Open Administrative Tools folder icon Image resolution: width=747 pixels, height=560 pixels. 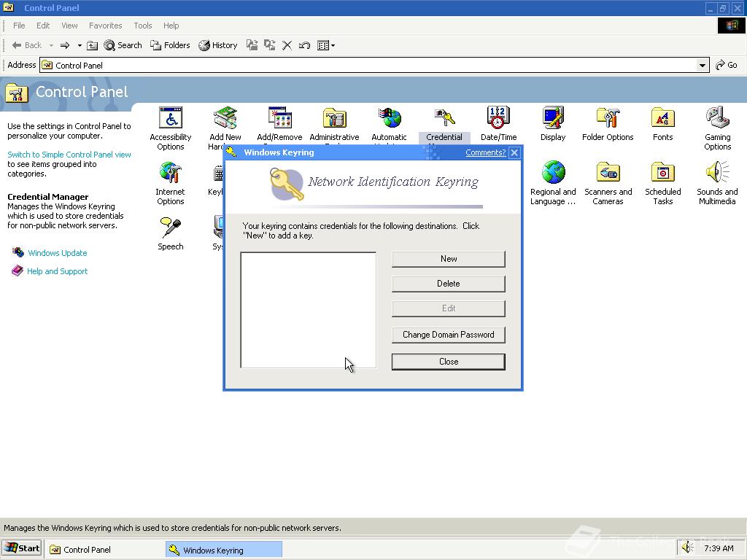(x=334, y=118)
